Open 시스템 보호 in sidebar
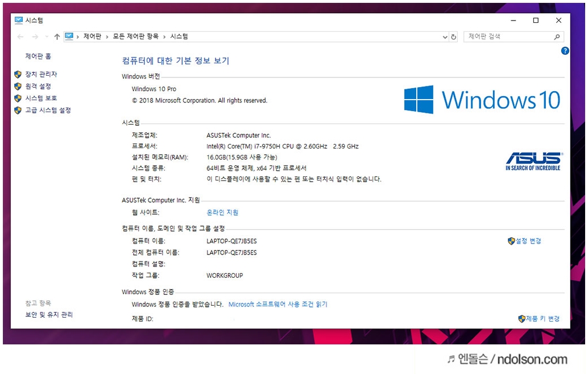 [42, 98]
